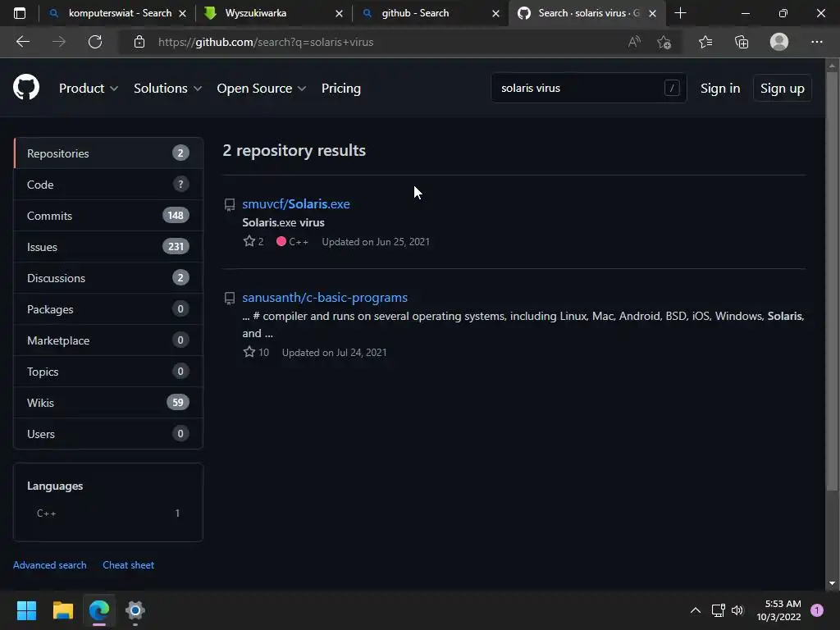Open network icon in system tray
This screenshot has height=630, width=840.
[x=718, y=610]
